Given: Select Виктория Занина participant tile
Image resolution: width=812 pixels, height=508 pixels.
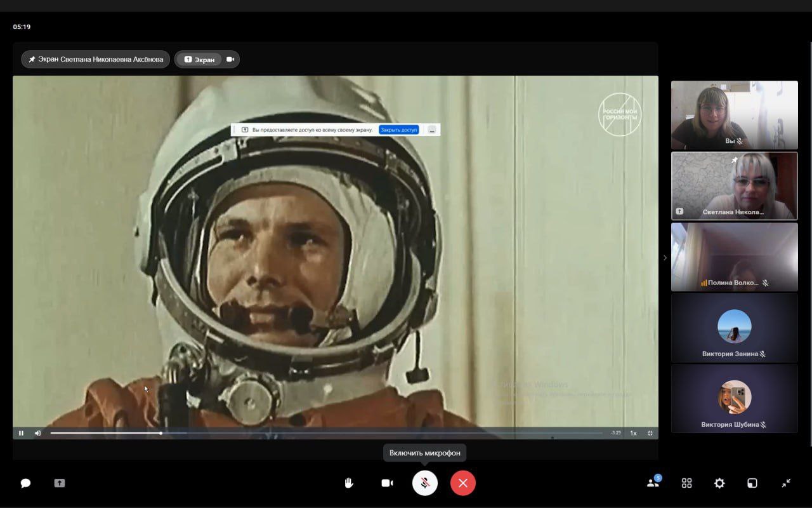Looking at the screenshot, I should [735, 328].
